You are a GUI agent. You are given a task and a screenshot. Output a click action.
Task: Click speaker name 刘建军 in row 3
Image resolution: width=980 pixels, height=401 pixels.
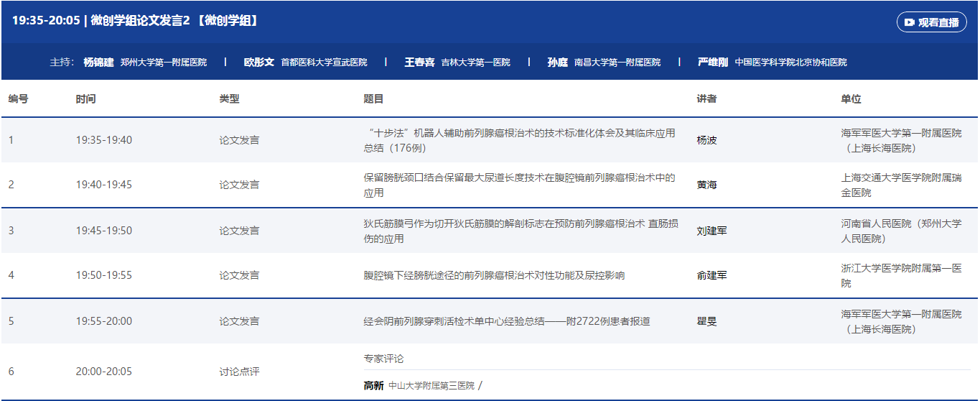(x=711, y=231)
